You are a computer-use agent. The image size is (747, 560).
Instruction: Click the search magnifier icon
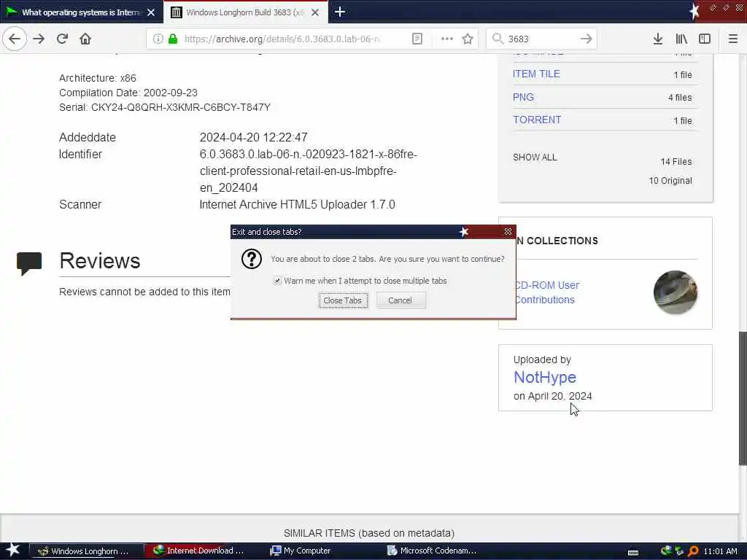pos(498,39)
